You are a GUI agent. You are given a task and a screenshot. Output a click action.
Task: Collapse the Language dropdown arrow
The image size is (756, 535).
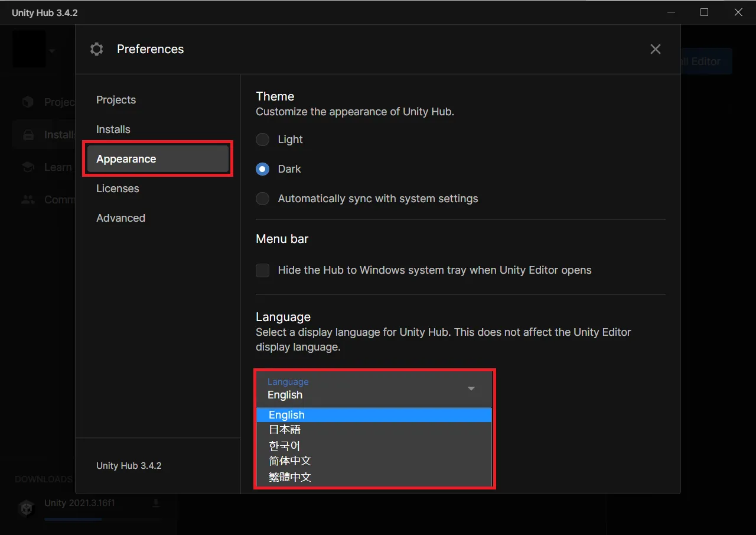471,388
